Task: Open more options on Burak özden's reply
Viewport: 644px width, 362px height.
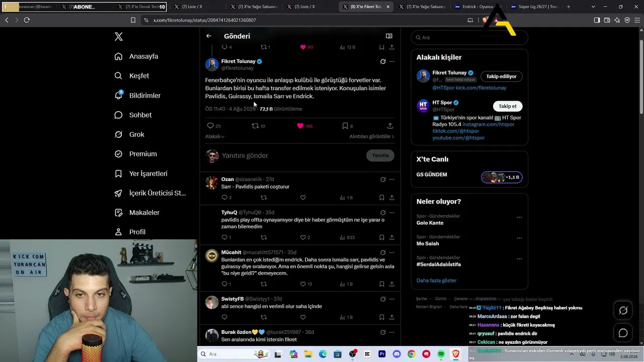Action: point(392,332)
